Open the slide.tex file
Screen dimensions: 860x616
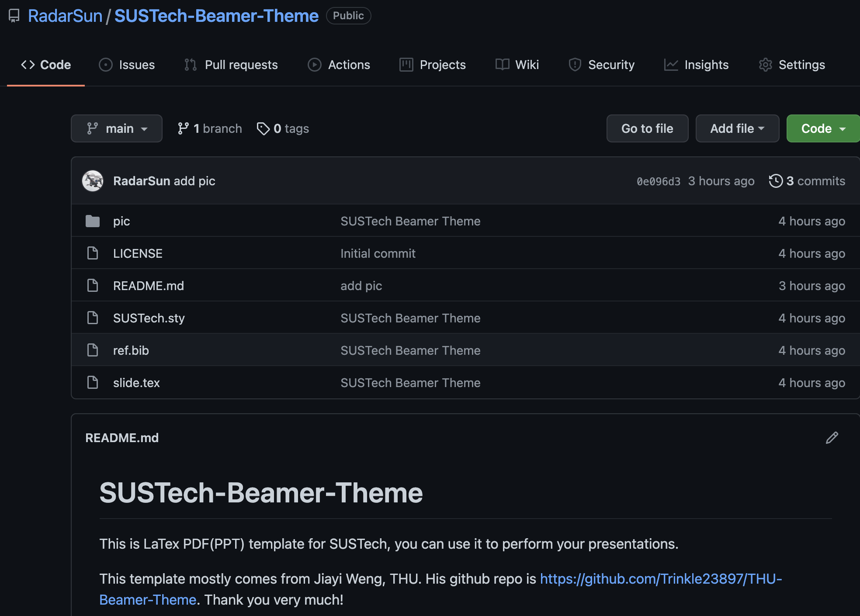[136, 383]
